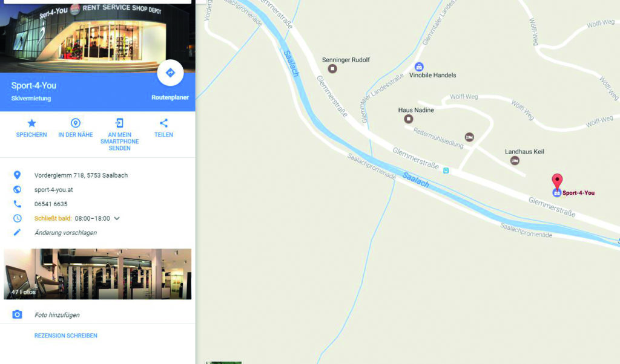Image resolution: width=620 pixels, height=364 pixels.
Task: Click Änderung vorschlagen to suggest an edit
Action: pos(65,233)
